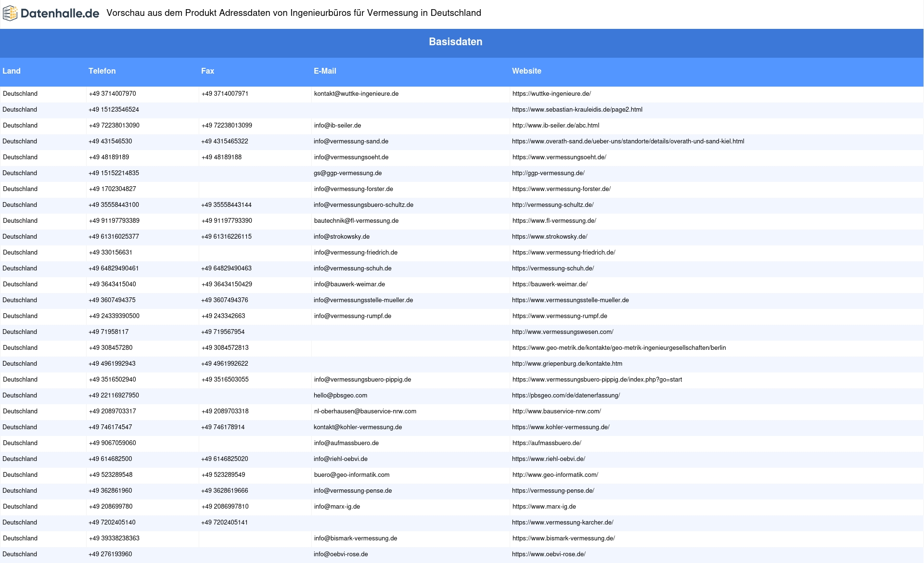This screenshot has width=924, height=563.
Task: Click email info@bauwerk-weimar.de
Action: click(349, 284)
